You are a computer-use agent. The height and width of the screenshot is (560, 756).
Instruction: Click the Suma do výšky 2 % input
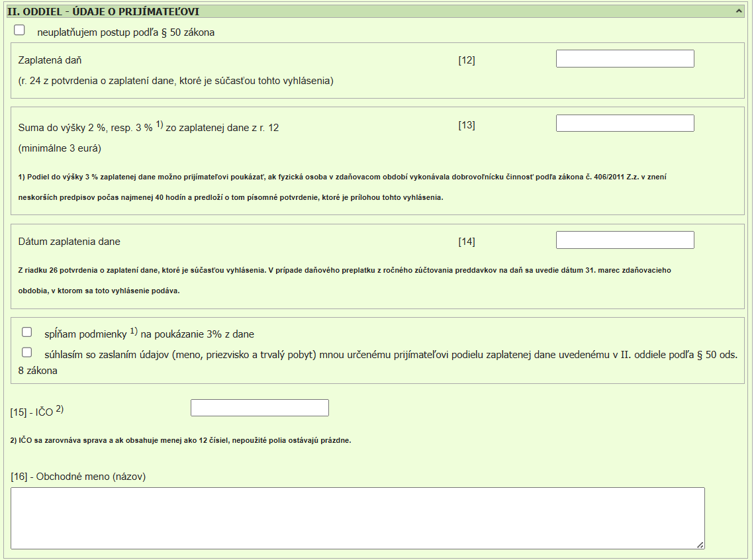coord(624,124)
